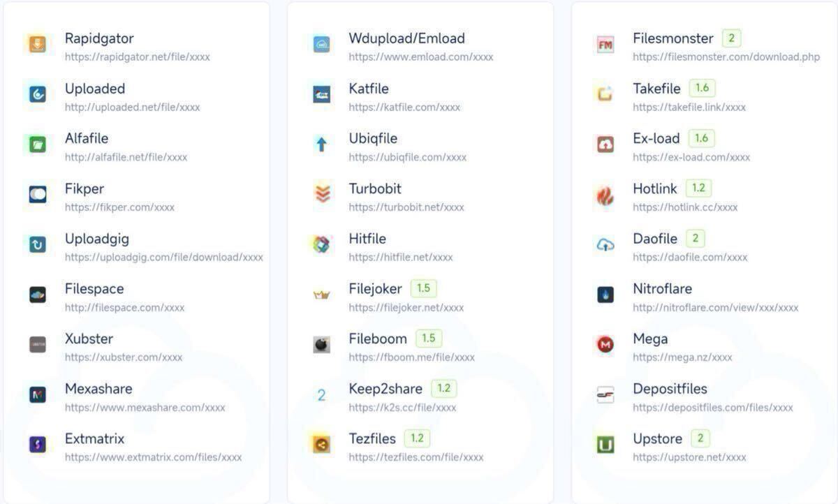
Task: Click the 1.2 badge next to Tezfiles
Action: point(417,438)
